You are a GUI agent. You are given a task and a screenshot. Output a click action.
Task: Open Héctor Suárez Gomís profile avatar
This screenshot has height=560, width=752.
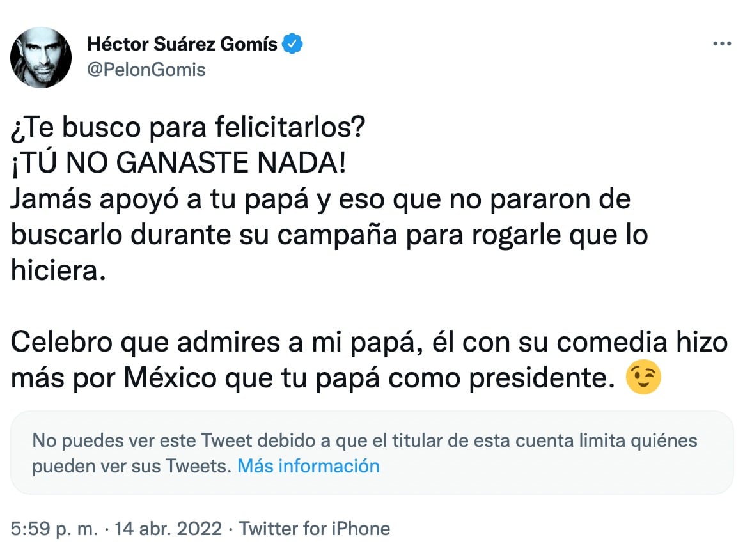[41, 58]
